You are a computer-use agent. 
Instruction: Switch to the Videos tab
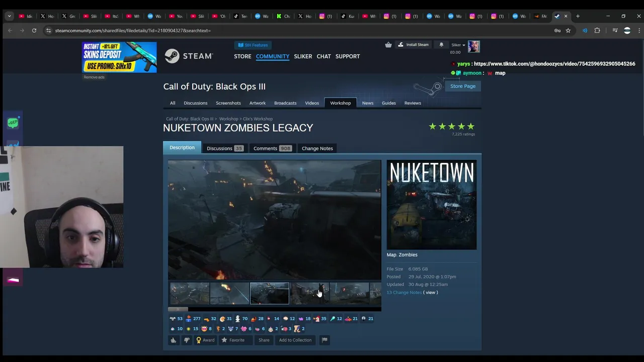coord(312,103)
